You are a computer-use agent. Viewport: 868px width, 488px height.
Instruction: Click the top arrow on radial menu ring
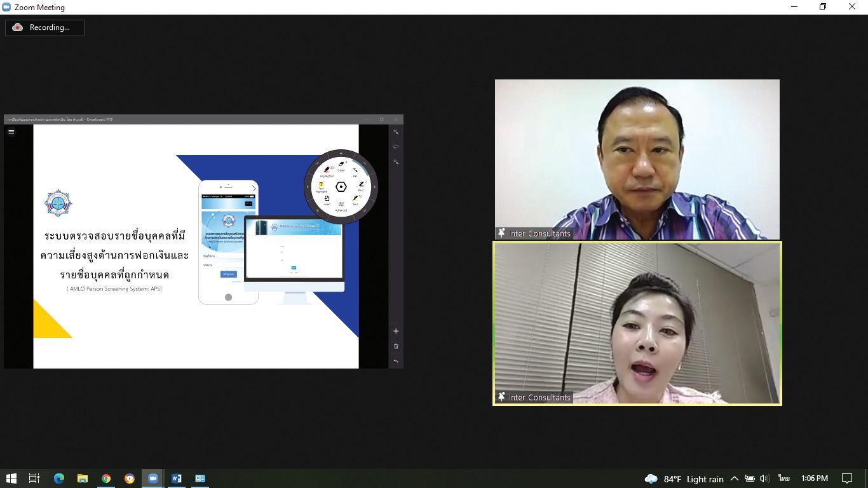[341, 153]
